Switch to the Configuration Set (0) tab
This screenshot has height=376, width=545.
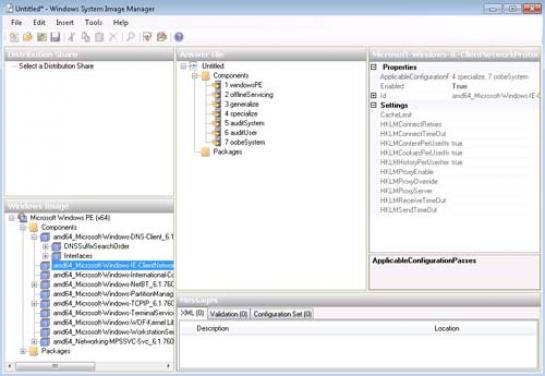coord(282,314)
